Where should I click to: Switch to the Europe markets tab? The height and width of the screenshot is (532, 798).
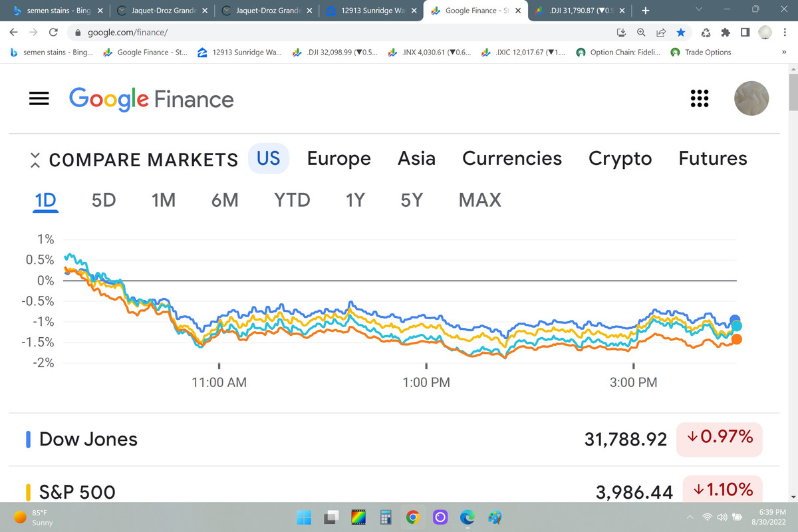click(x=339, y=158)
